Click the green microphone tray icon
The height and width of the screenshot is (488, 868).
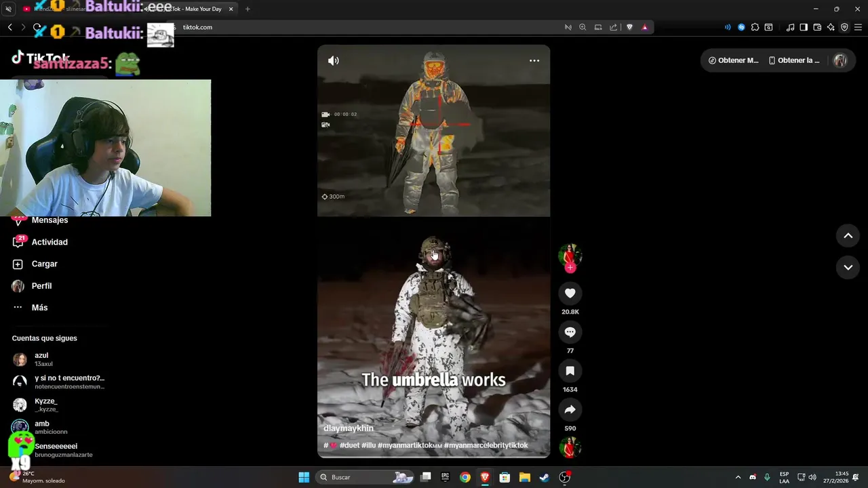767,477
